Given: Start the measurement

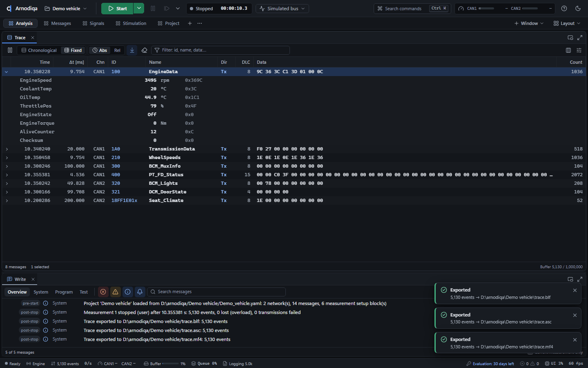Looking at the screenshot, I should tap(118, 8).
